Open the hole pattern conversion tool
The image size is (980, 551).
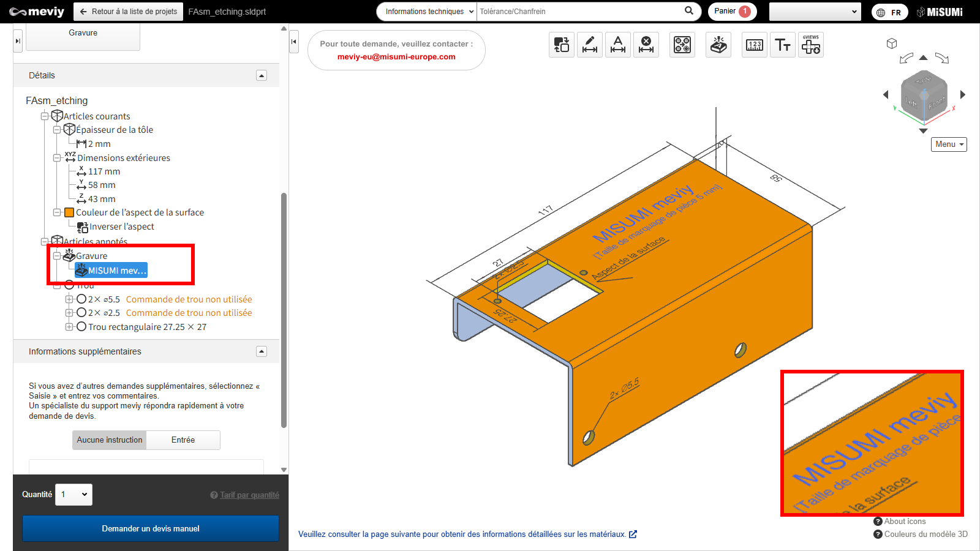coord(682,45)
